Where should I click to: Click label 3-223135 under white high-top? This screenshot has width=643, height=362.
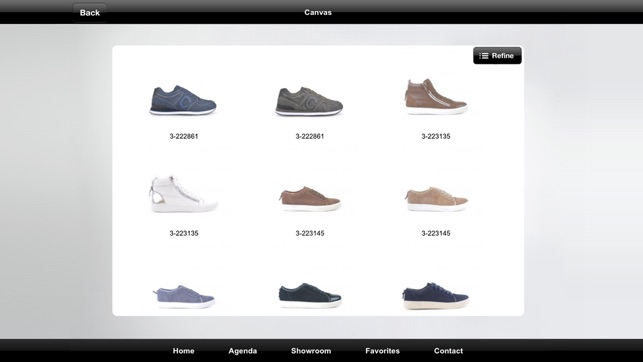pyautogui.click(x=184, y=233)
